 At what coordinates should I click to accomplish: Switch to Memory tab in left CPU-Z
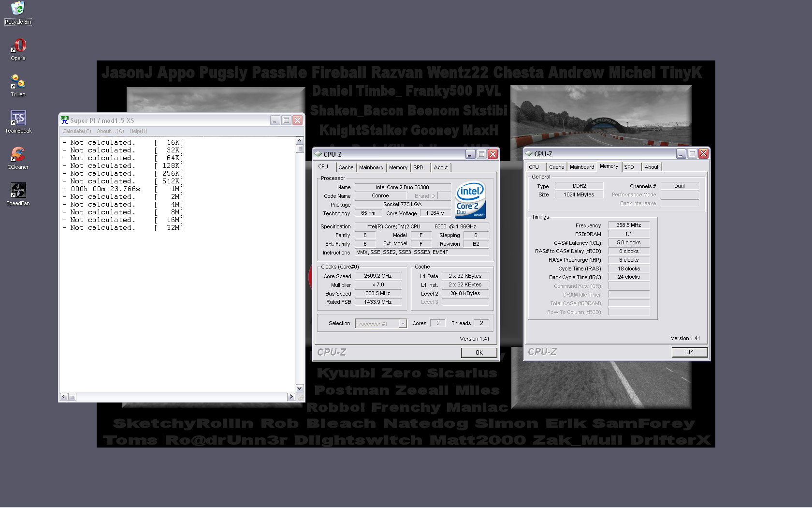[x=398, y=167]
